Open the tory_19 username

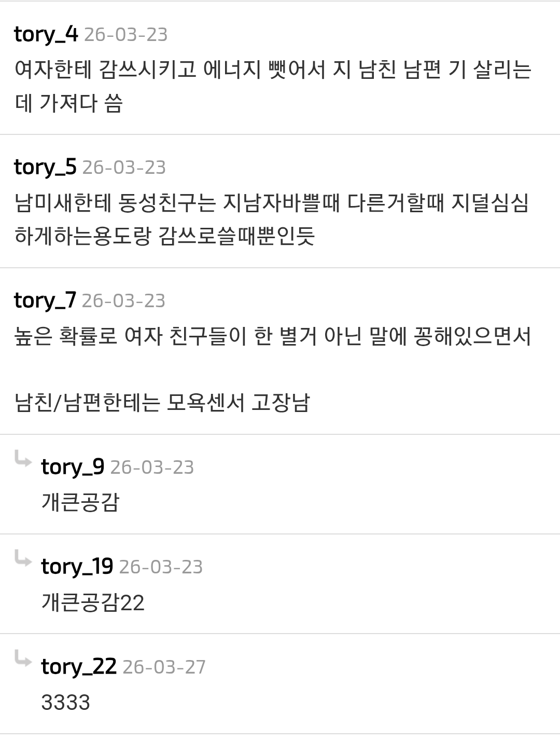pos(77,567)
